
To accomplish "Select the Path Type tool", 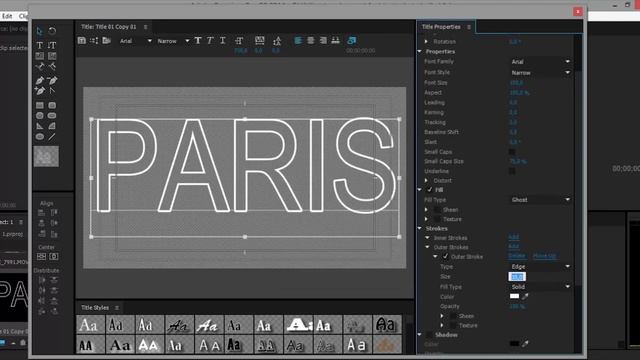I will 40,66.
